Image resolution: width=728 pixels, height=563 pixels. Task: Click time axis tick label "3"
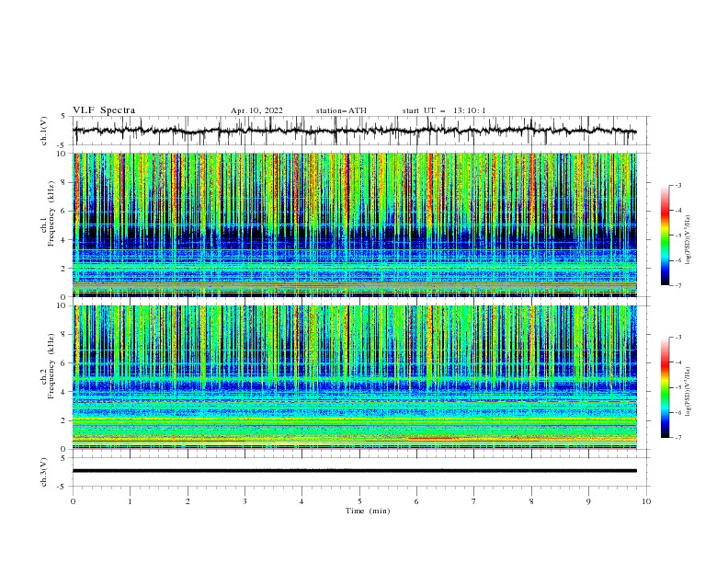click(245, 501)
